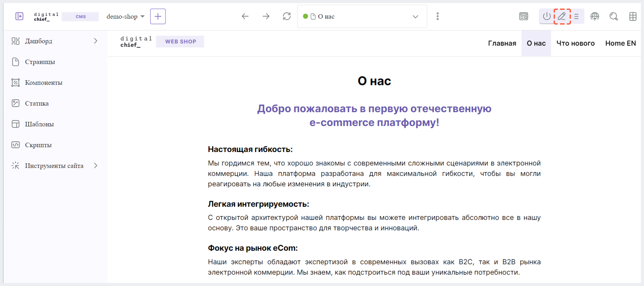This screenshot has width=644, height=286.
Task: Collapse the sidebar with panel icon
Action: [x=19, y=16]
